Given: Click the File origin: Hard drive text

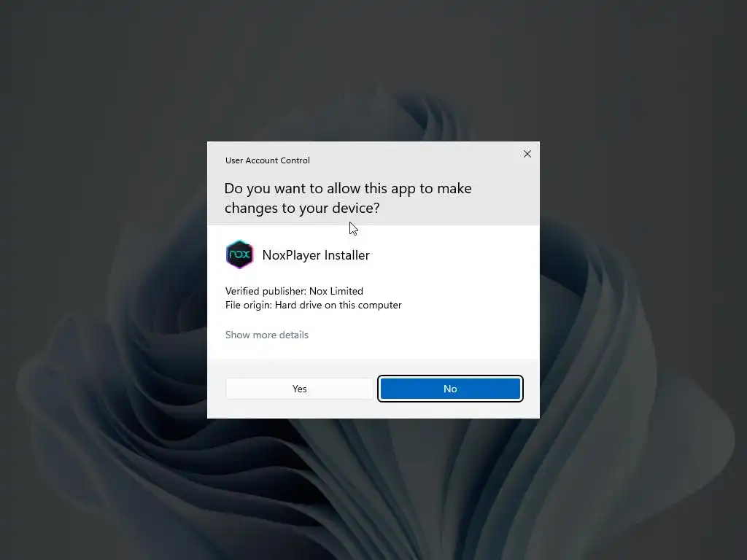Looking at the screenshot, I should (x=314, y=305).
